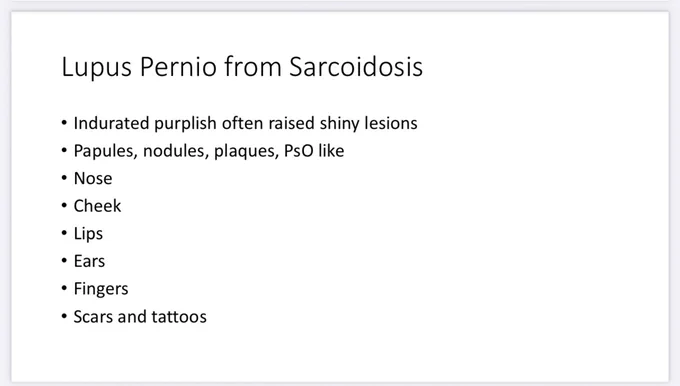
Task: Click the word Indurated in first bullet
Action: (x=111, y=123)
